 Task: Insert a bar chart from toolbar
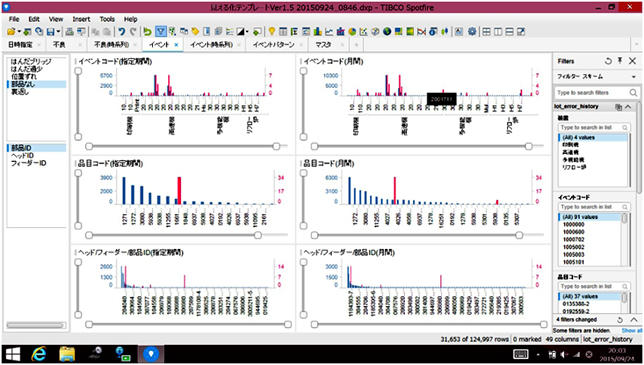coord(317,32)
